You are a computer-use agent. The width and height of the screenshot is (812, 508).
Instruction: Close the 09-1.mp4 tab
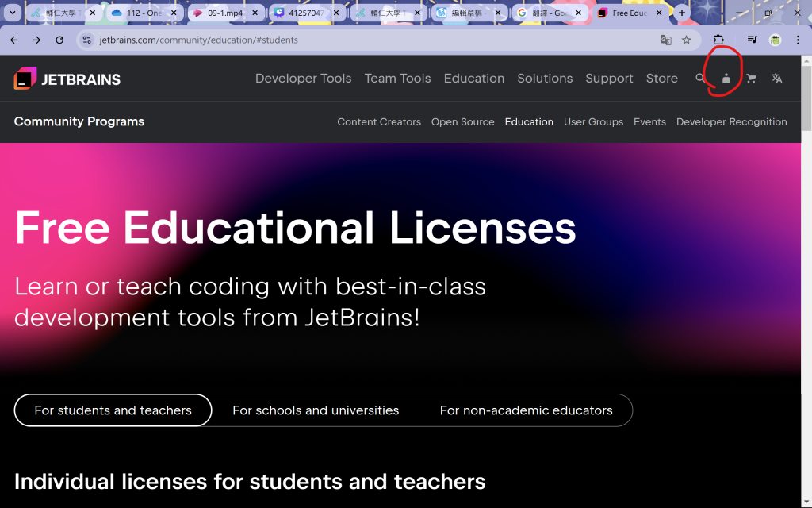[x=255, y=13]
